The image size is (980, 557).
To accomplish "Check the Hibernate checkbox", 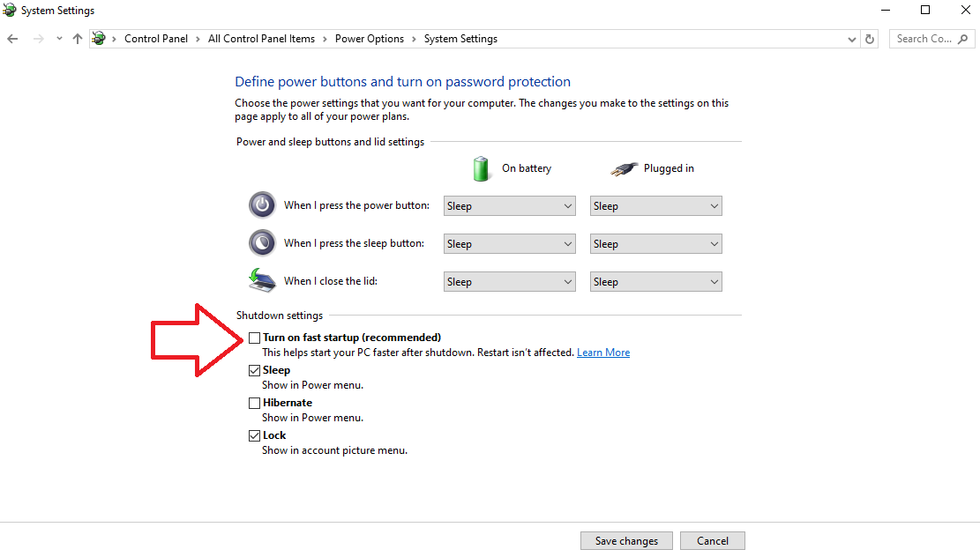I will 254,403.
